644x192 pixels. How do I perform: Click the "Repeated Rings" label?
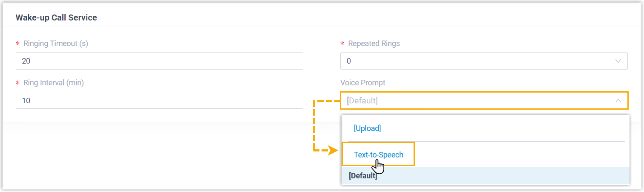tap(374, 44)
